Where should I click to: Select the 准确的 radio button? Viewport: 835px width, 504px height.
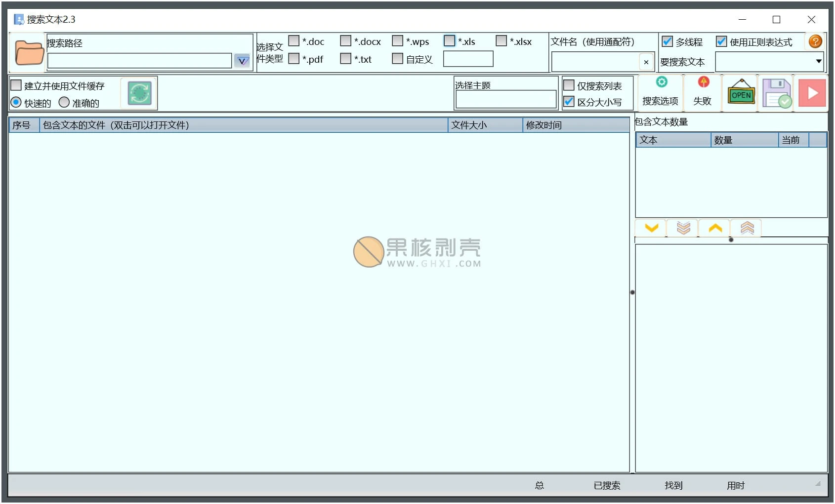pyautogui.click(x=64, y=102)
